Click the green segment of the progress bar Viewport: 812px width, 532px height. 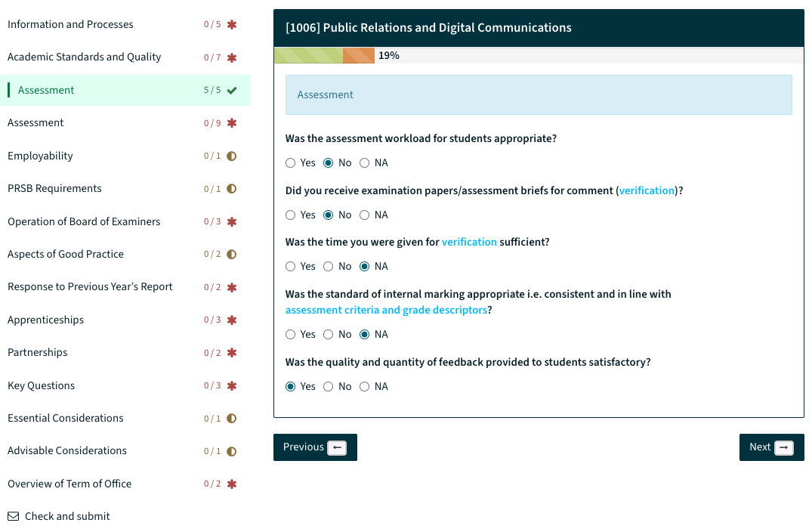(x=309, y=55)
